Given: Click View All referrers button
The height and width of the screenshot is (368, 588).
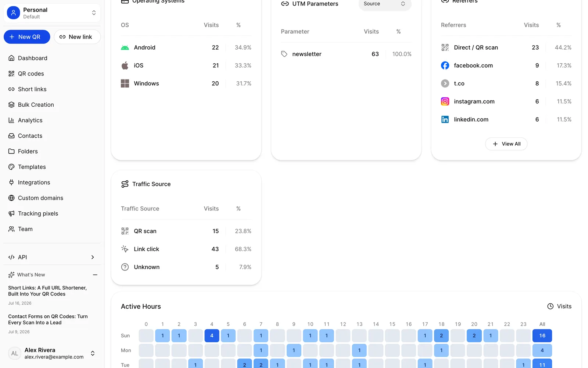Looking at the screenshot, I should [506, 144].
